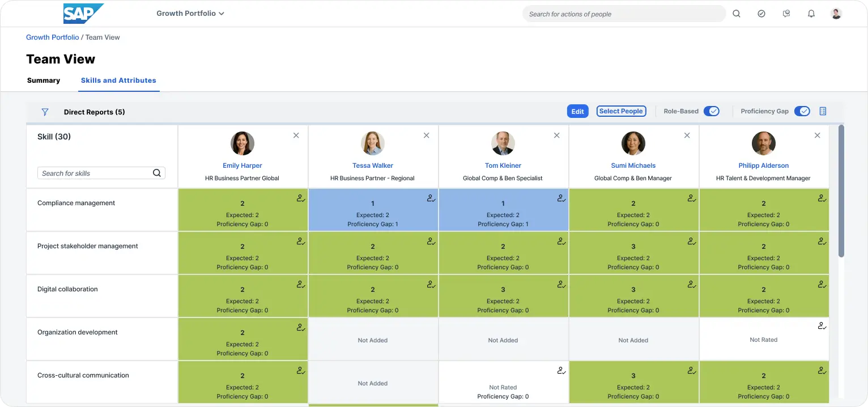Viewport: 868px width, 407px height.
Task: Open the AI assistant chat icon
Action: [x=786, y=13]
